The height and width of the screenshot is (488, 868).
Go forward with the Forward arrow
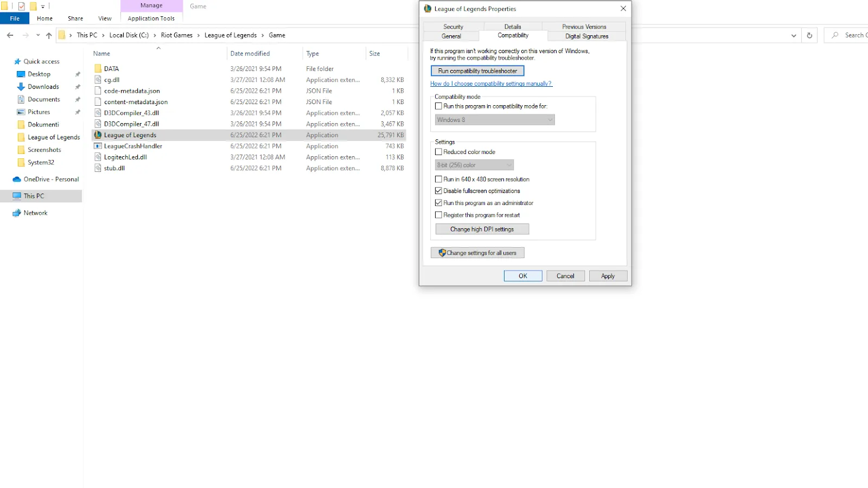coord(25,35)
